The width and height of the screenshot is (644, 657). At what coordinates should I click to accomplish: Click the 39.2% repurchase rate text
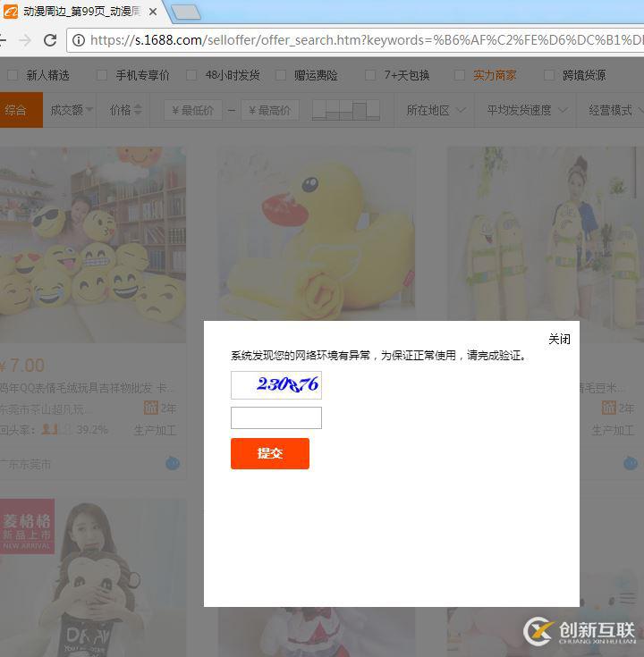coord(92,430)
